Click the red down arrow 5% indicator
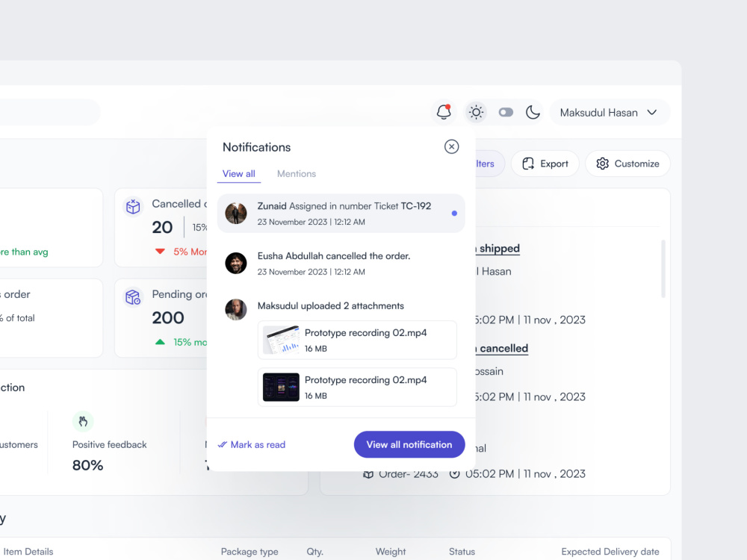Viewport: 747px width, 560px height. click(x=160, y=252)
